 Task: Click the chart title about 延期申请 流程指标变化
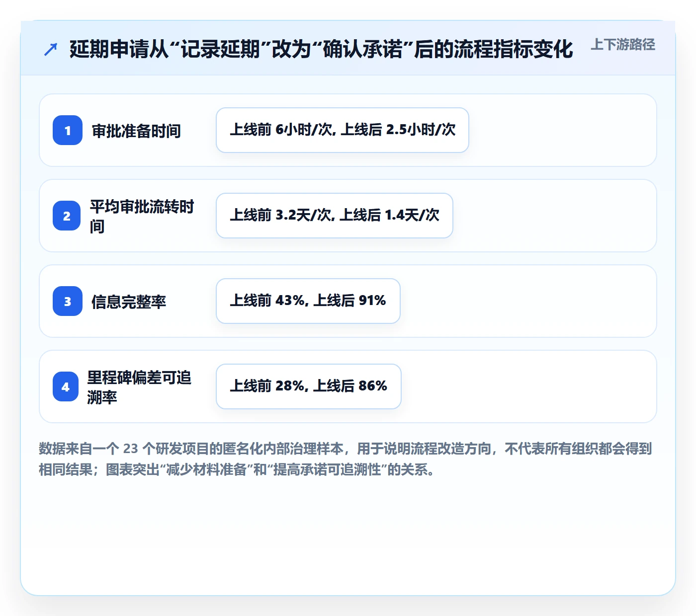click(x=321, y=49)
